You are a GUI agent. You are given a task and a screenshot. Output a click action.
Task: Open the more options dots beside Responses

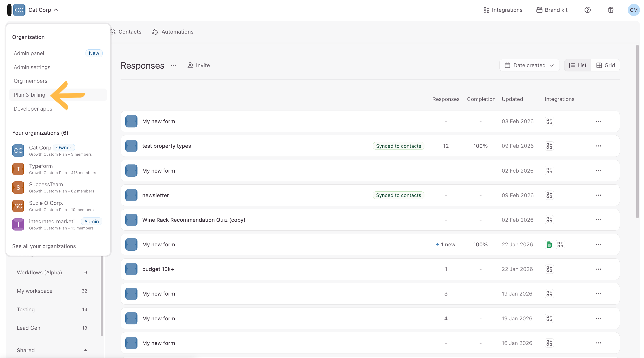click(x=173, y=65)
